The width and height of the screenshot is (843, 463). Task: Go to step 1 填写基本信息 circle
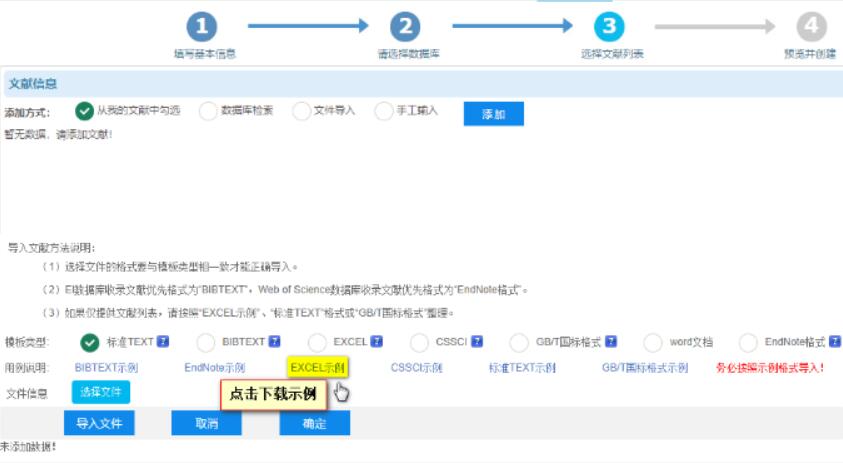[203, 28]
